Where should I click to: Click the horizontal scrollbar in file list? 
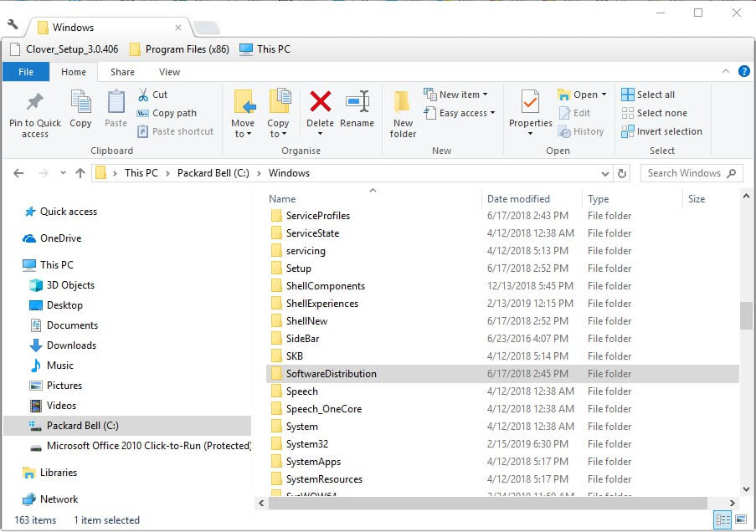487,503
